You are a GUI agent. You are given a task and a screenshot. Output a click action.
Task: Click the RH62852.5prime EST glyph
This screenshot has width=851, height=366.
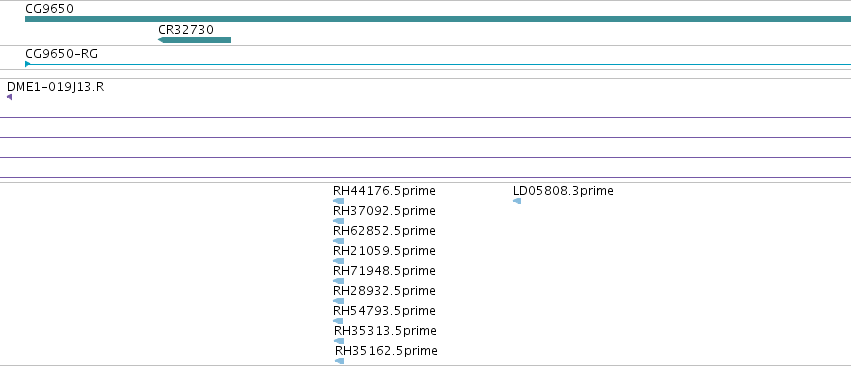coord(339,241)
